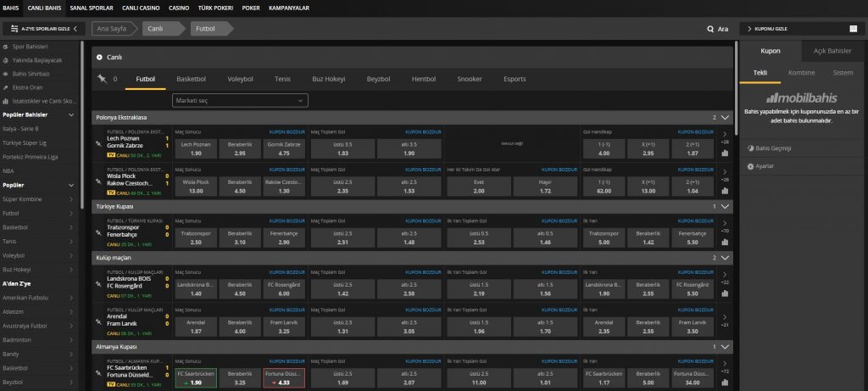Image resolution: width=868 pixels, height=391 pixels.
Task: Click the TV stream badge for Lech Poznan match
Action: 110,155
